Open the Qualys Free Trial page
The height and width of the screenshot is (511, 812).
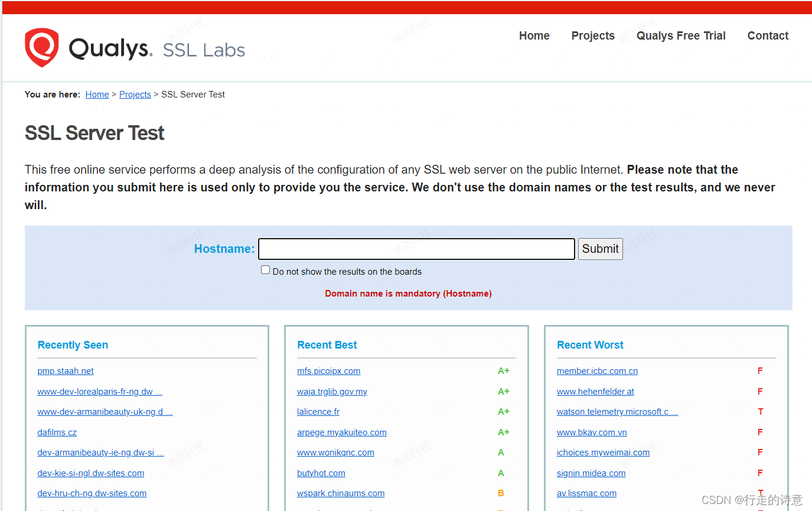[680, 35]
